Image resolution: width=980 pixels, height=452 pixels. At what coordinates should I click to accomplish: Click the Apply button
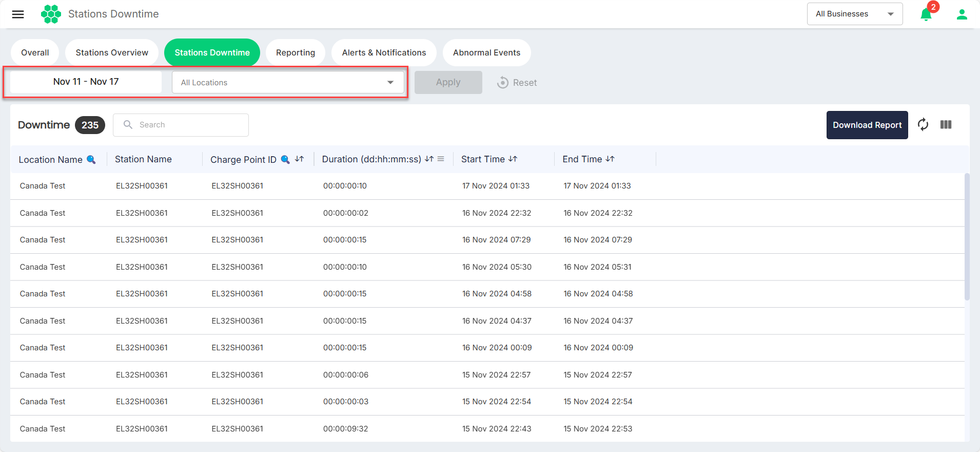448,82
